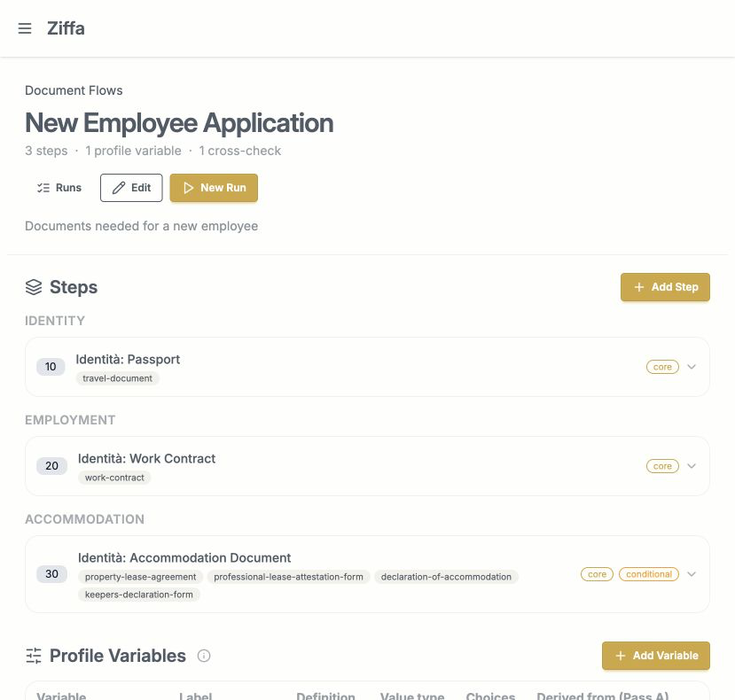Viewport: 735px width, 700px height.
Task: Open the Runs list
Action: pyautogui.click(x=59, y=188)
